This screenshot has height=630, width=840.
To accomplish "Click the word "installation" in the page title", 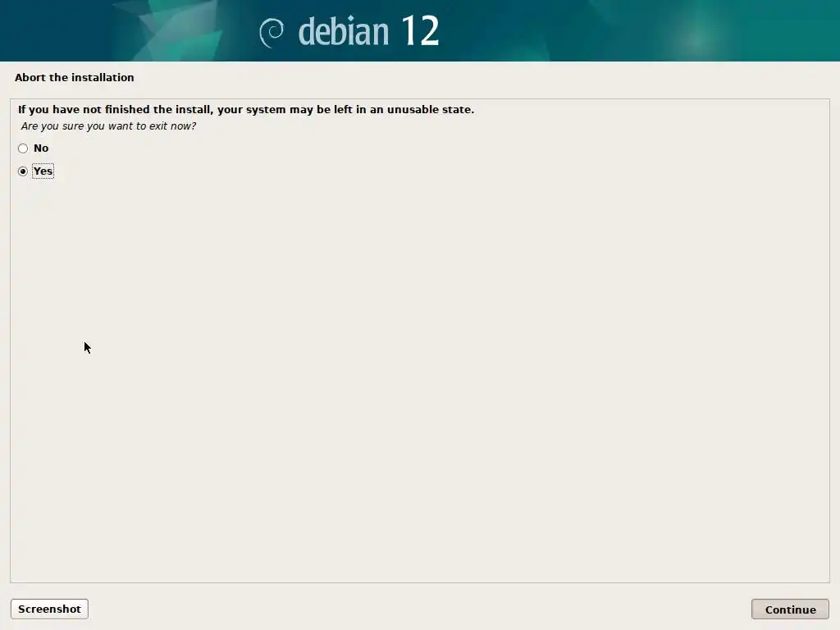I will click(102, 78).
